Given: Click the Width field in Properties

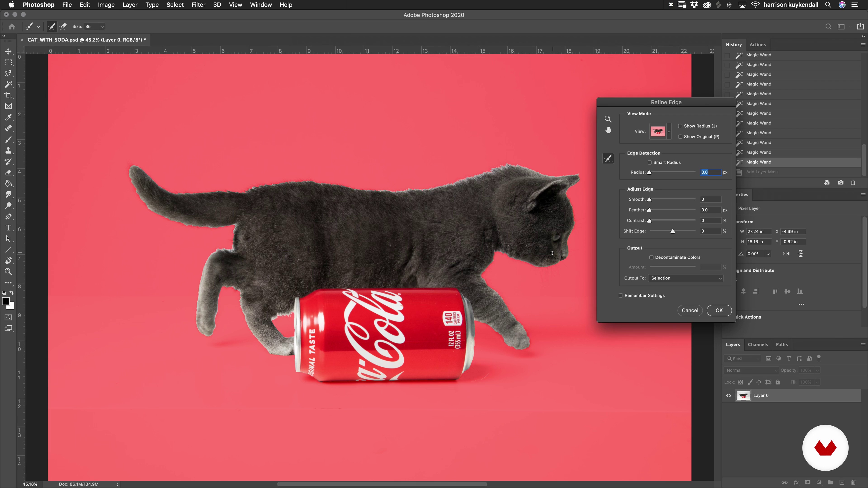Looking at the screenshot, I should [759, 231].
